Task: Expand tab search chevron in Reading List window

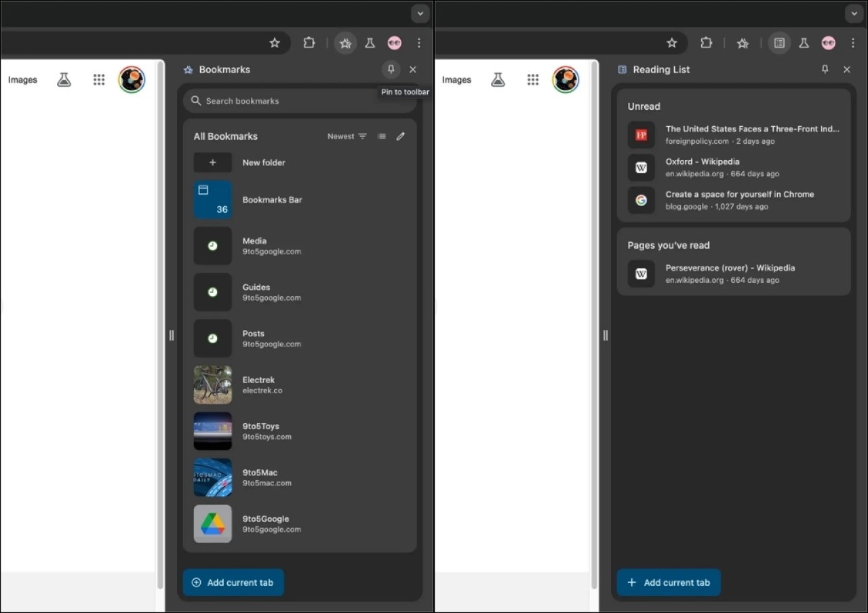Action: 854,14
